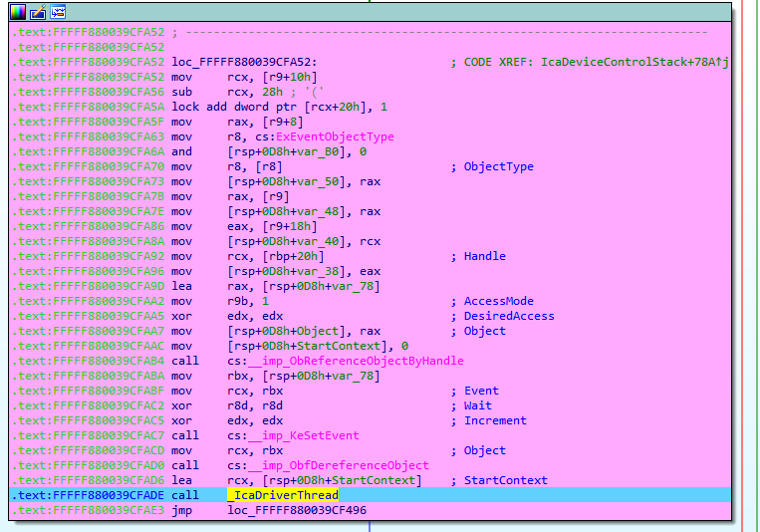Viewport: 760px width, 532px height.
Task: Click the Handle comment text
Action: pyautogui.click(x=484, y=256)
